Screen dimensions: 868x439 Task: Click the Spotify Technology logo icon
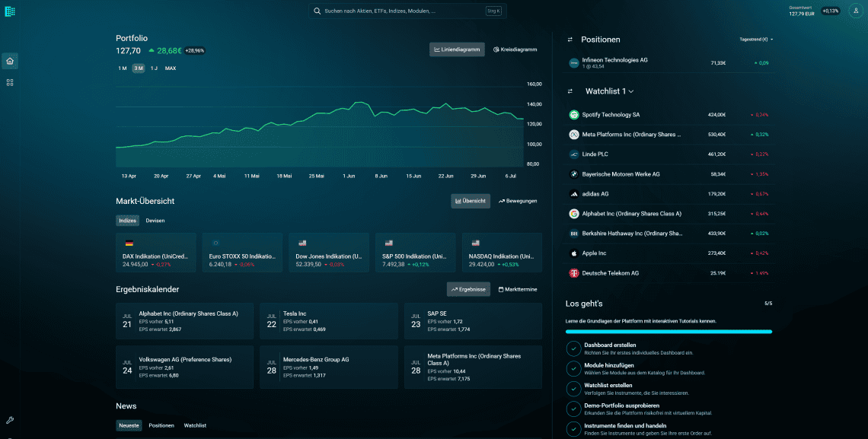coord(574,115)
